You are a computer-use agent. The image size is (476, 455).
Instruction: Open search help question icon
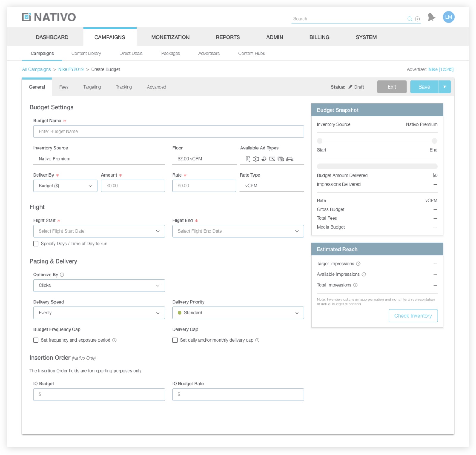click(x=417, y=19)
